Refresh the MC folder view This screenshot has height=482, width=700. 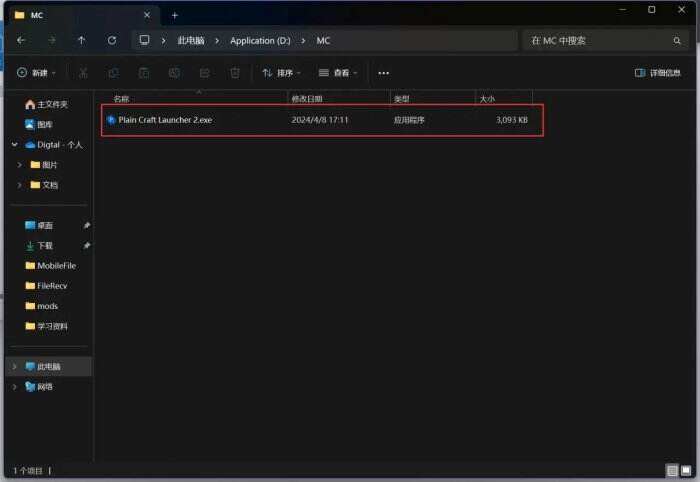coord(112,41)
